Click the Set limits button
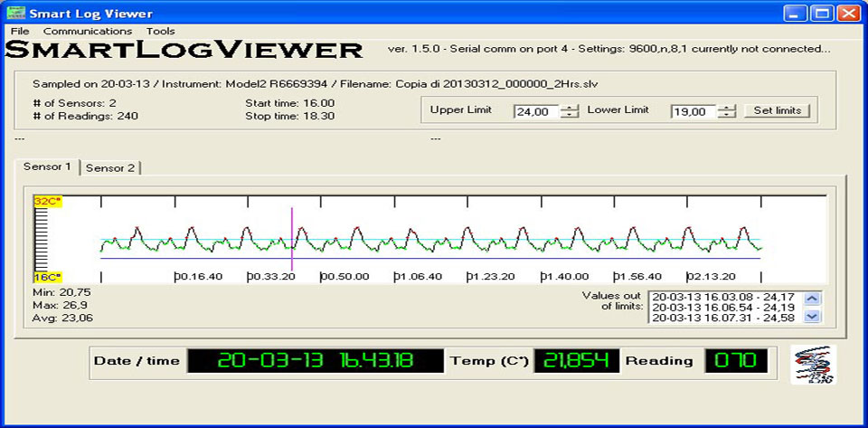Image resolution: width=868 pixels, height=428 pixels. click(x=778, y=110)
